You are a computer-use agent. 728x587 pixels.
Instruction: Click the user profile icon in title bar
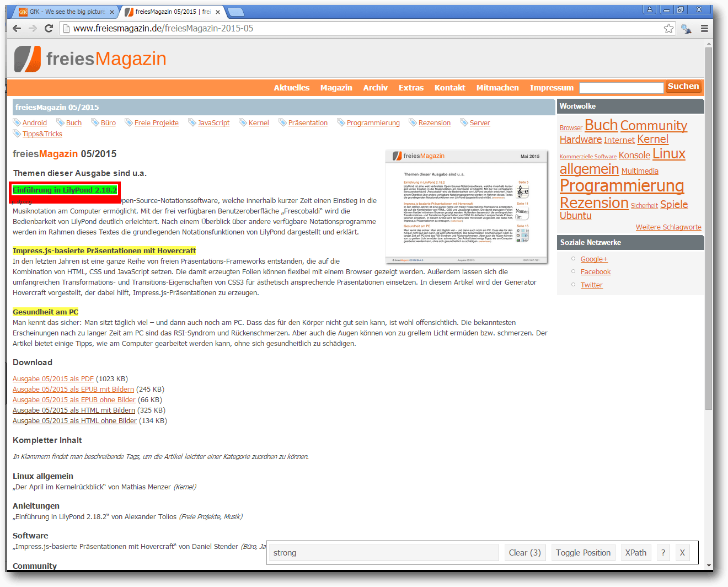(x=650, y=9)
